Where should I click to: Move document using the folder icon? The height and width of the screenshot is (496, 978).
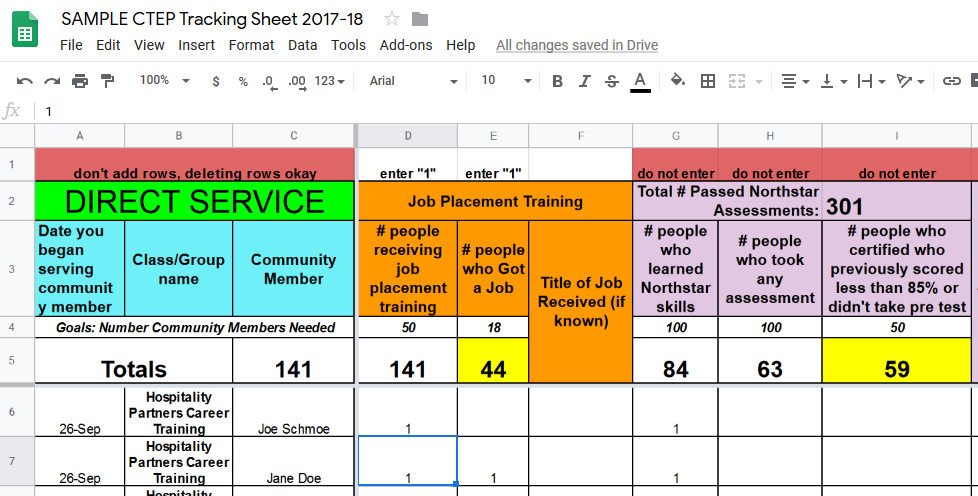420,19
